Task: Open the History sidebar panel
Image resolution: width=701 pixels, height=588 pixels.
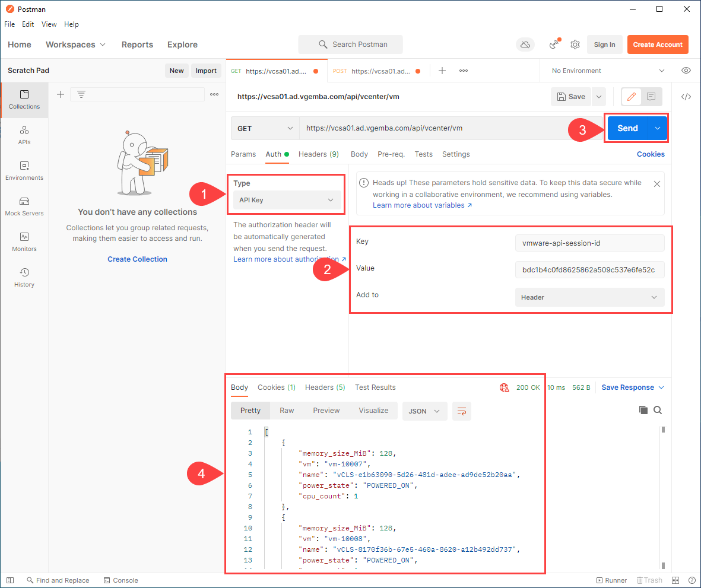Action: click(x=24, y=278)
